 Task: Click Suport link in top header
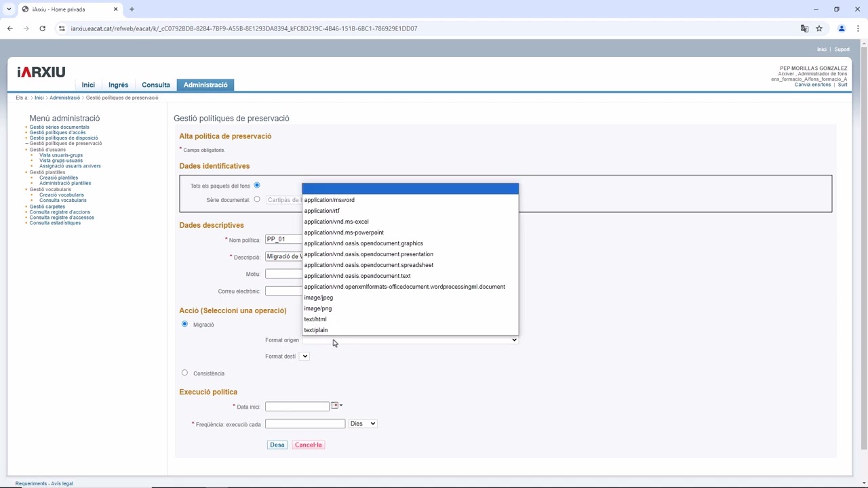(x=842, y=49)
